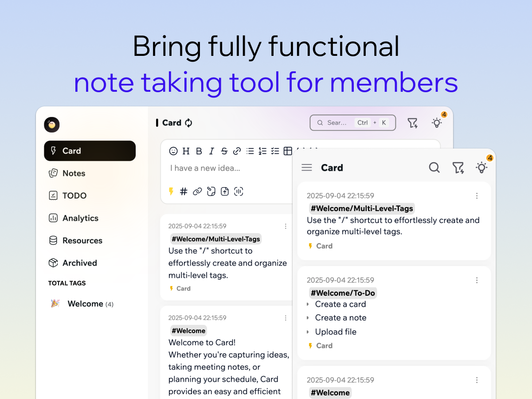Open options menu of the bottom mobile #Welcome card
This screenshot has height=399, width=532.
(x=477, y=380)
